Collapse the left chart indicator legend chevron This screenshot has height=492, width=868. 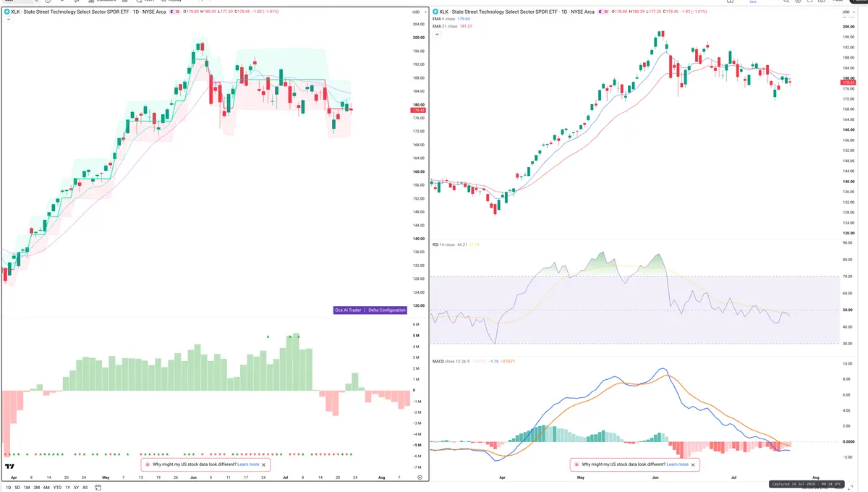point(7,20)
